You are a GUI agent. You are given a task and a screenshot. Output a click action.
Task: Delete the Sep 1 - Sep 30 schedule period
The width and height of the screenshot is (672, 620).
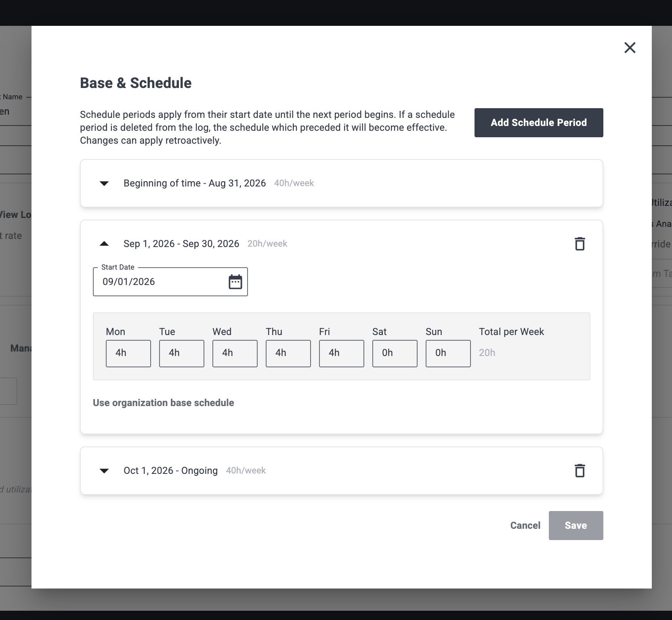pos(580,244)
